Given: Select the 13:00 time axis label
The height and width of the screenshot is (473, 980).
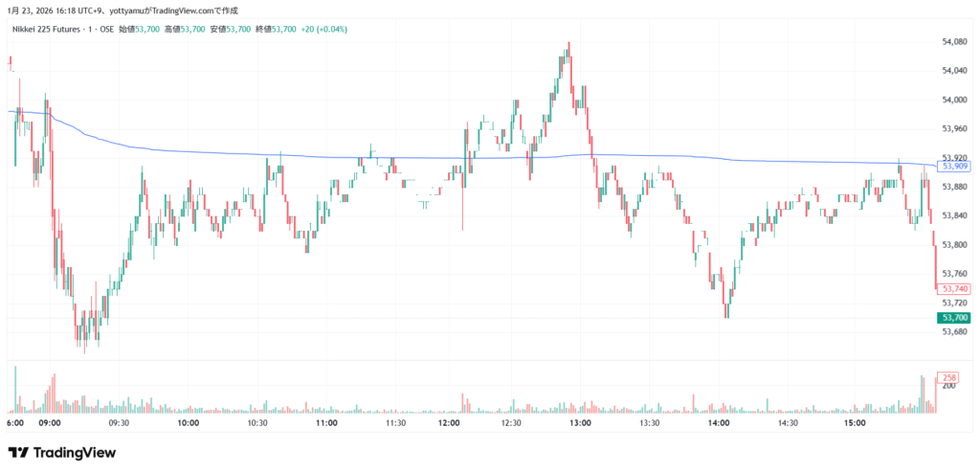Looking at the screenshot, I should point(580,422).
